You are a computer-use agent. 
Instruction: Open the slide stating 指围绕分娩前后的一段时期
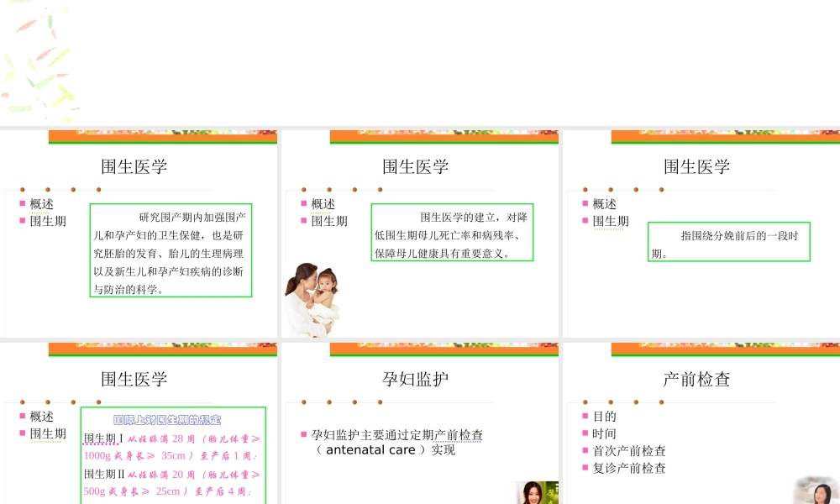pyautogui.click(x=701, y=234)
